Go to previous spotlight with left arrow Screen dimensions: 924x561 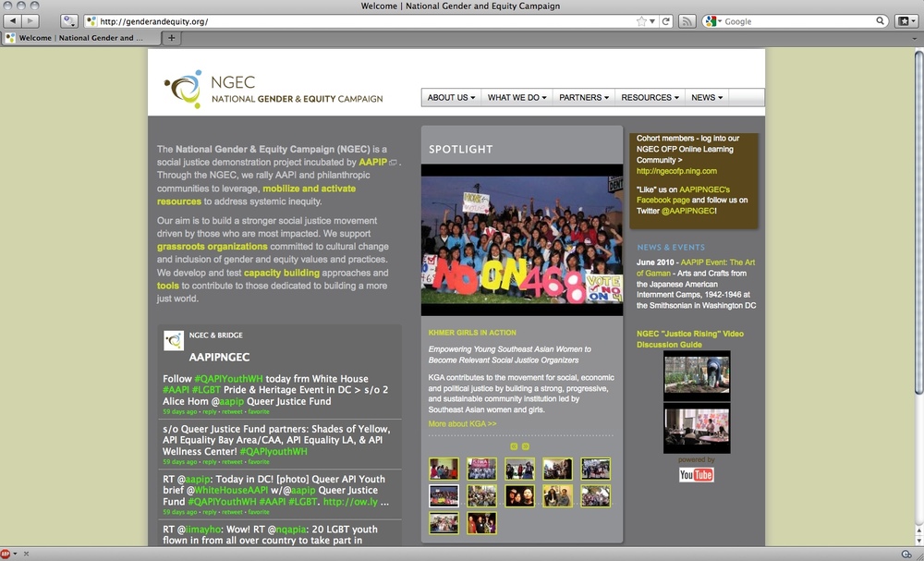pyautogui.click(x=515, y=446)
